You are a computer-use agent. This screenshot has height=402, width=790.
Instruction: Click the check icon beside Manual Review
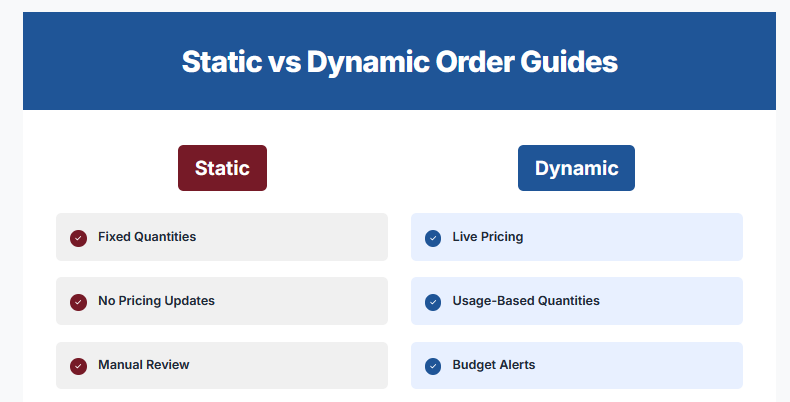tap(78, 366)
